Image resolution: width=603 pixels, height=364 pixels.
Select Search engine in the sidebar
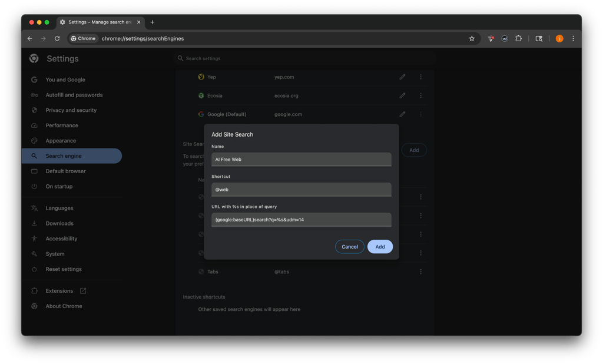pos(71,156)
